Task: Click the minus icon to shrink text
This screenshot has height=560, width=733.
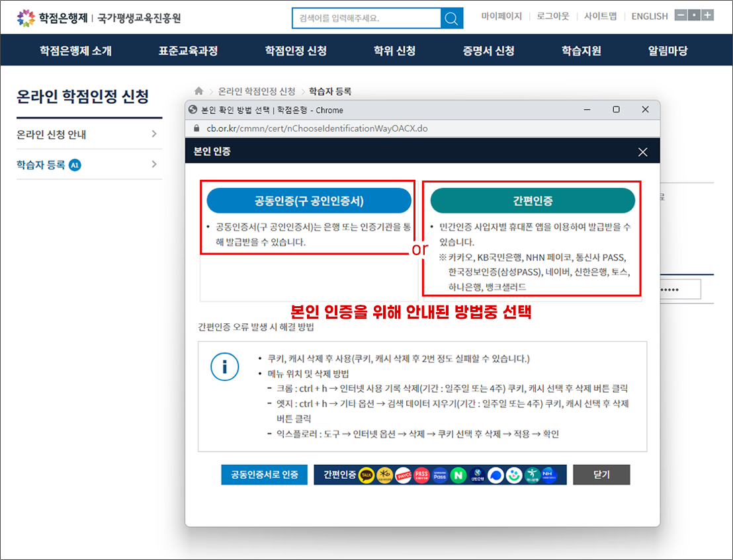Action: [x=680, y=15]
